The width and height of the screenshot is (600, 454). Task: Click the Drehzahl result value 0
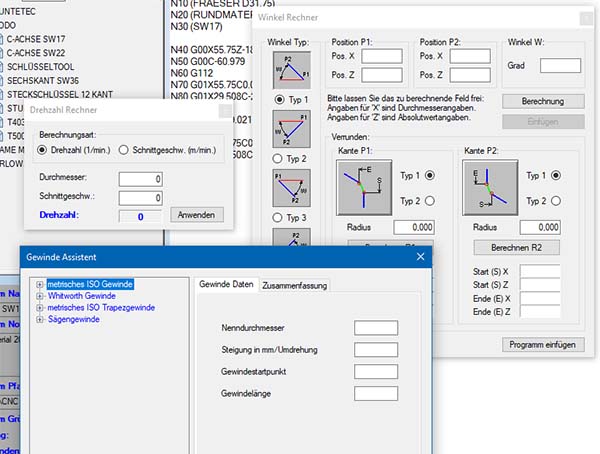[x=140, y=217]
